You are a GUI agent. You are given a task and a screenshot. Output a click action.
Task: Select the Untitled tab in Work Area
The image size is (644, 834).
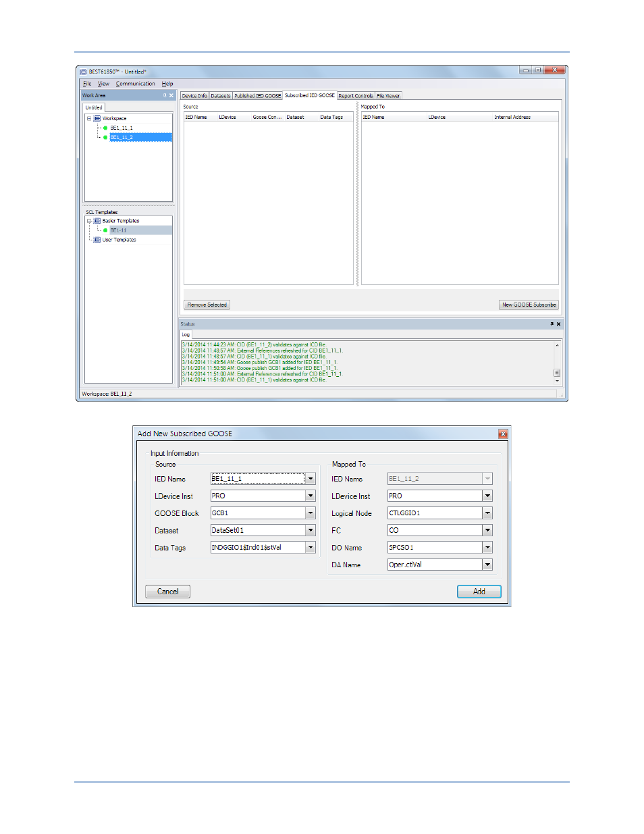tap(94, 107)
